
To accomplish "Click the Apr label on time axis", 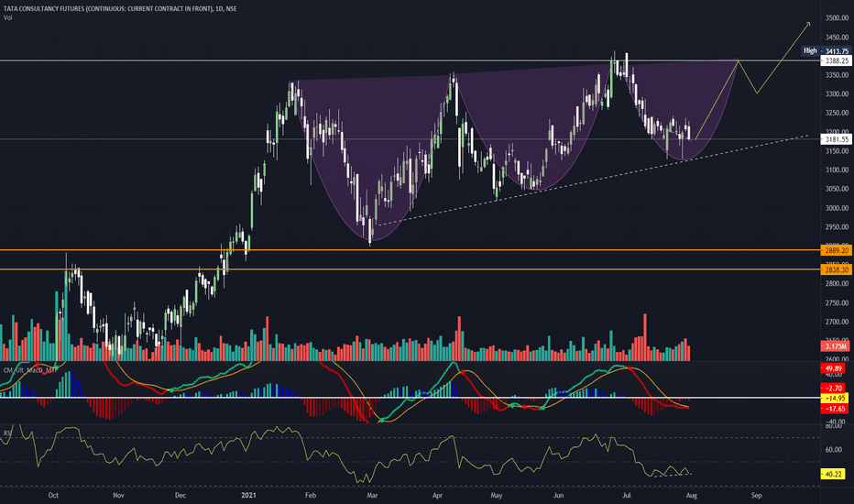I will [x=437, y=495].
